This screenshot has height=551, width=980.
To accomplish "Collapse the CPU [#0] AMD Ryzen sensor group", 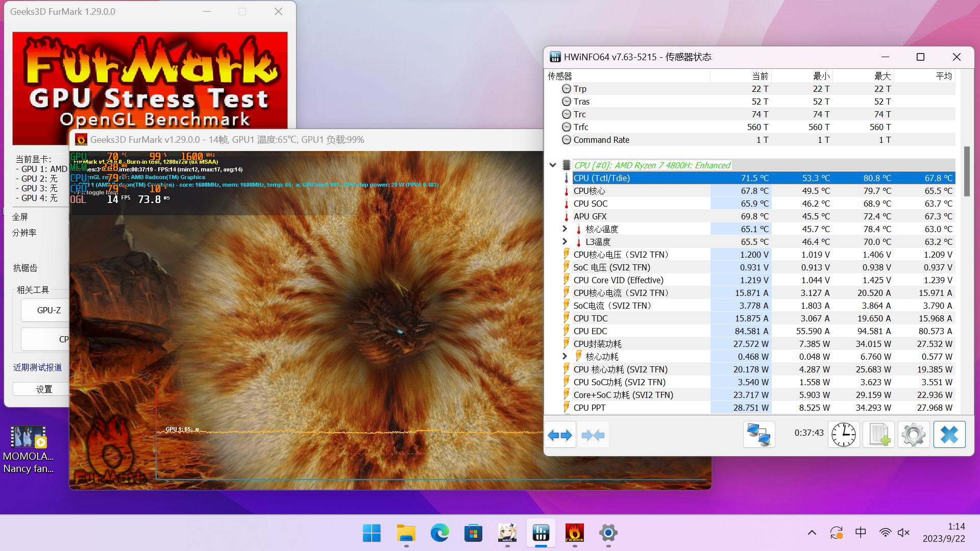I will point(553,165).
